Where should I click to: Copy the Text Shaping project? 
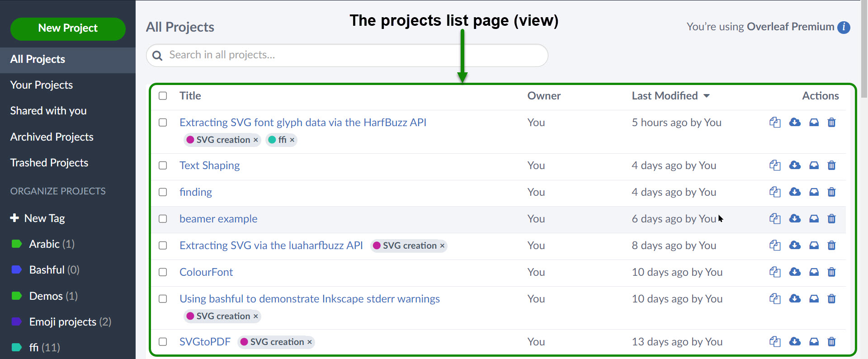pos(775,165)
